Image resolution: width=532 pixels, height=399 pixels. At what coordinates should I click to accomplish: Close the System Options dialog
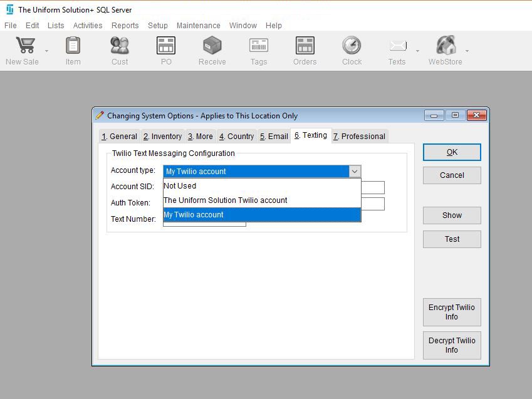477,115
